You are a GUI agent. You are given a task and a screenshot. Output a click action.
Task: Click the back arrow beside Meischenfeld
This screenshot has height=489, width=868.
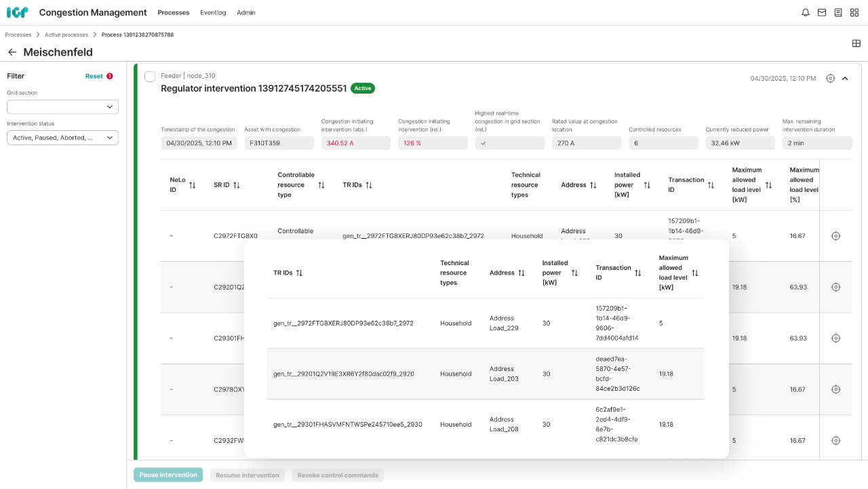[12, 52]
